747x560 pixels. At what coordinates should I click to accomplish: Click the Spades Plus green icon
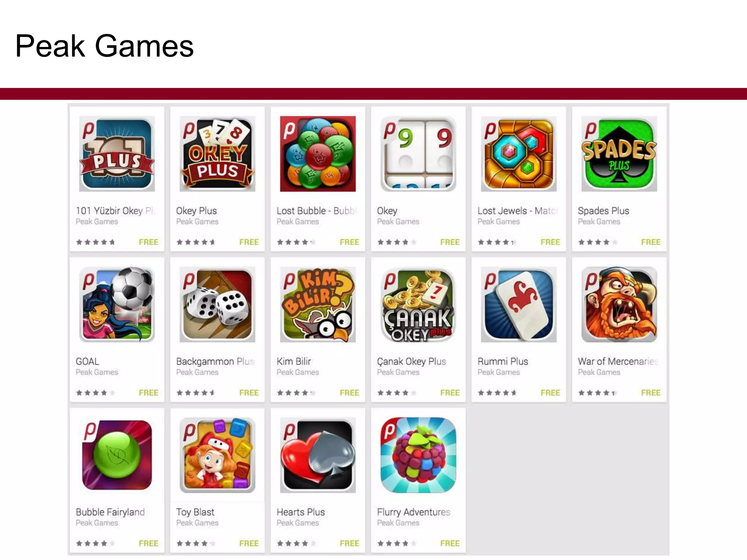click(x=619, y=154)
